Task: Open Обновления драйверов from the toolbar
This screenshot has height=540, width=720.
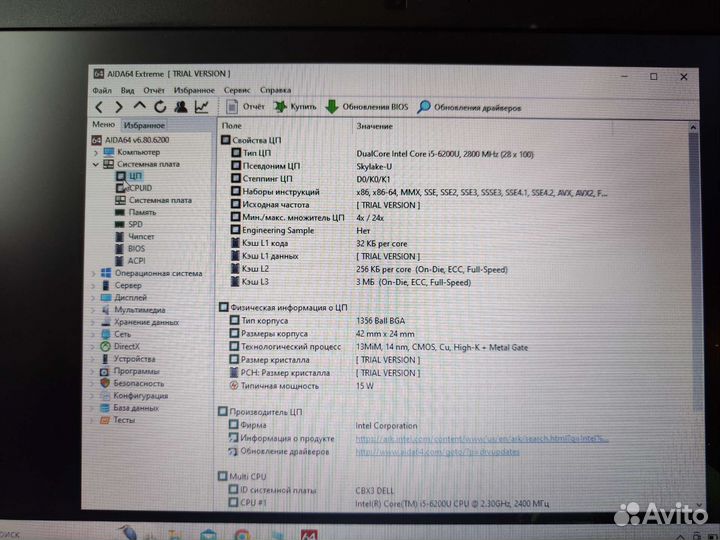Action: [x=469, y=107]
